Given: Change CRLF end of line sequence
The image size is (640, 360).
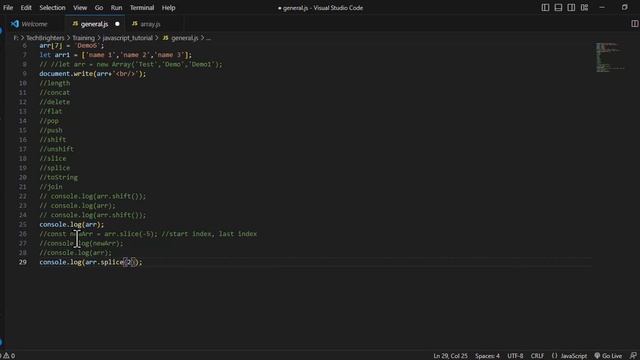Looking at the screenshot, I should point(537,356).
